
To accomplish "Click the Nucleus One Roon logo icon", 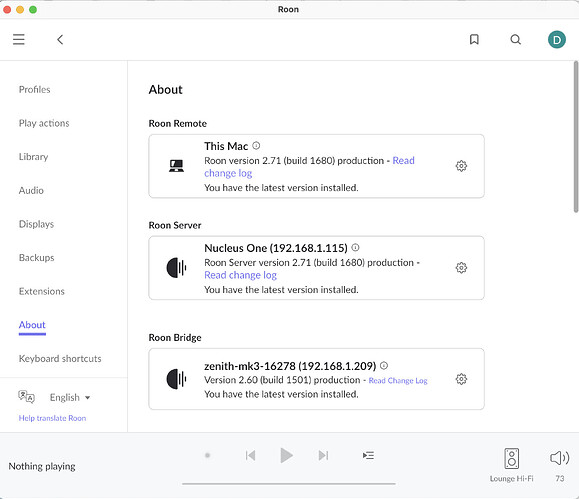I will [176, 267].
